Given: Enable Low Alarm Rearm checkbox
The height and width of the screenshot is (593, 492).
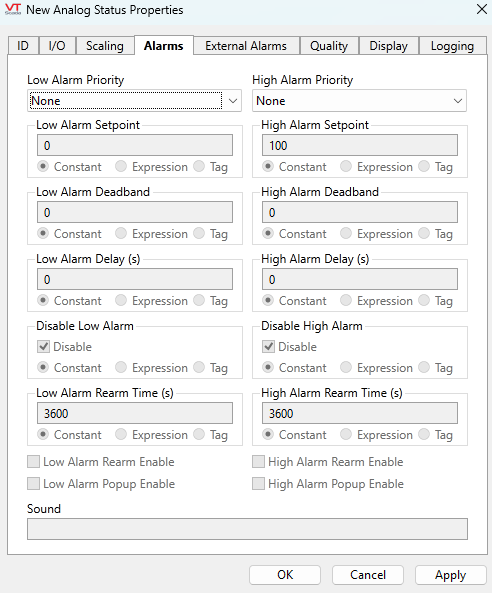Looking at the screenshot, I should (x=33, y=462).
